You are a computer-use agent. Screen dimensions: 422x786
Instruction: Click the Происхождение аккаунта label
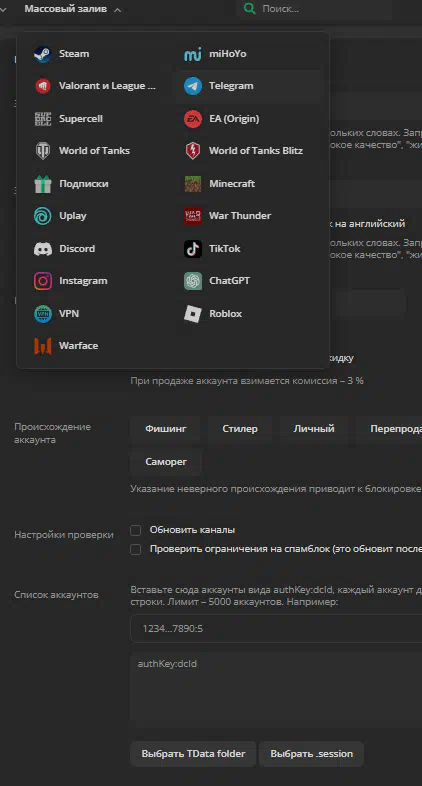click(53, 434)
